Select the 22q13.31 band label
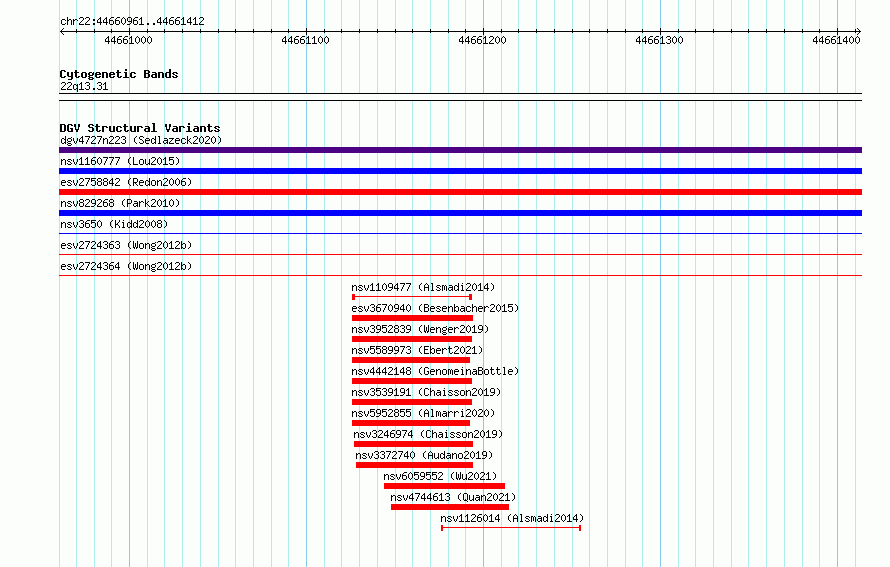Screen dimensions: 890x567 (84, 86)
